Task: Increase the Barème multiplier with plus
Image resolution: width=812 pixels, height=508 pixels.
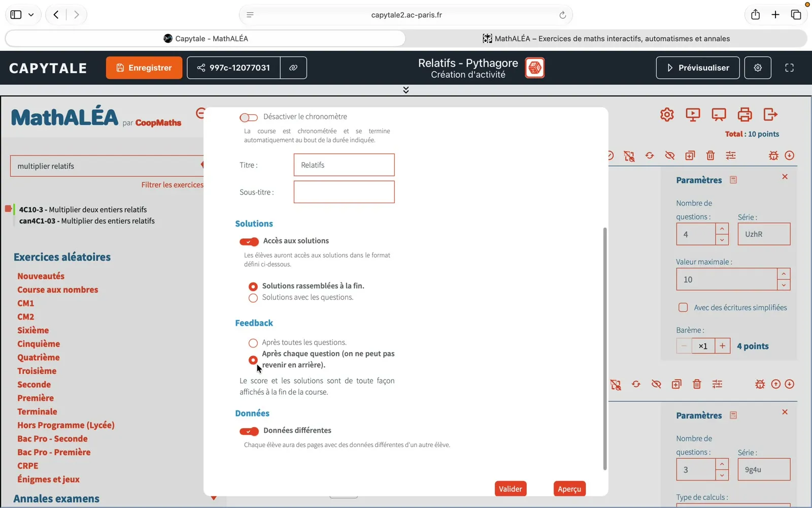Action: (722, 346)
